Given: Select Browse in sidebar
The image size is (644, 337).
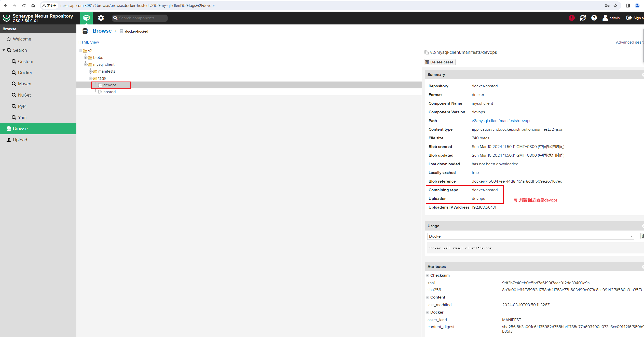Looking at the screenshot, I should (x=38, y=129).
